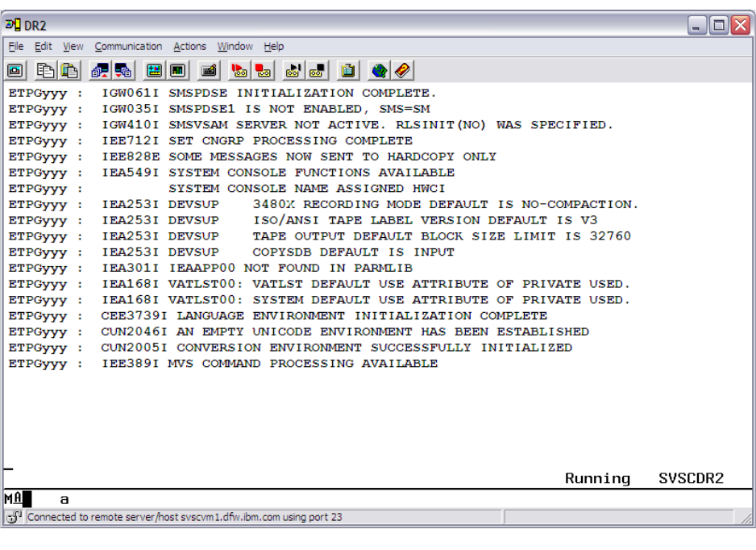Open the View menu
This screenshot has height=550, width=756.
click(x=73, y=46)
